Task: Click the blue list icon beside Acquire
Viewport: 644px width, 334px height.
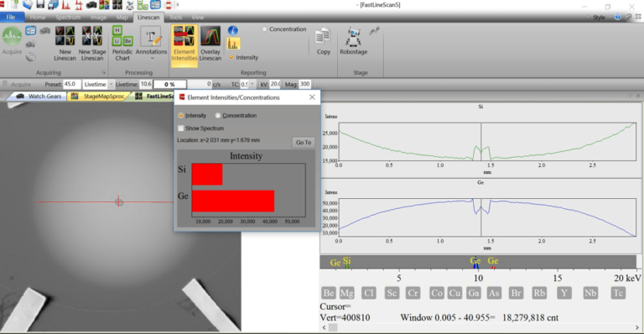Action: pos(30,30)
